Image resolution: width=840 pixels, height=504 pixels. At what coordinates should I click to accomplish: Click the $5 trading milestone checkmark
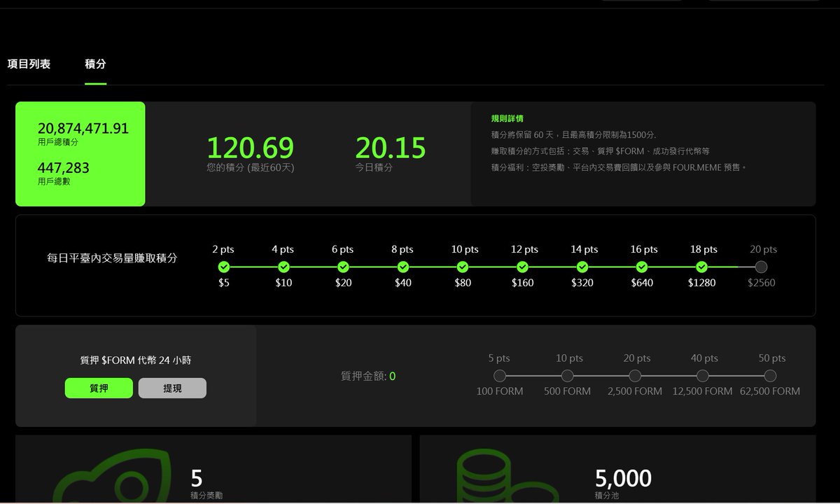click(224, 267)
